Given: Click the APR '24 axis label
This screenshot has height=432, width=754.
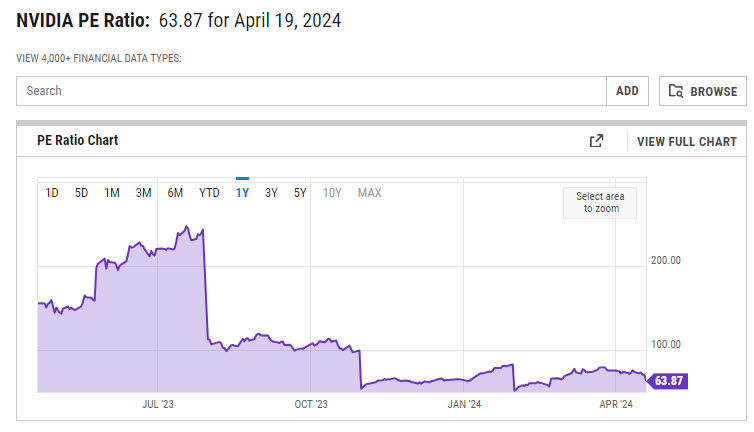Looking at the screenshot, I should point(616,404).
